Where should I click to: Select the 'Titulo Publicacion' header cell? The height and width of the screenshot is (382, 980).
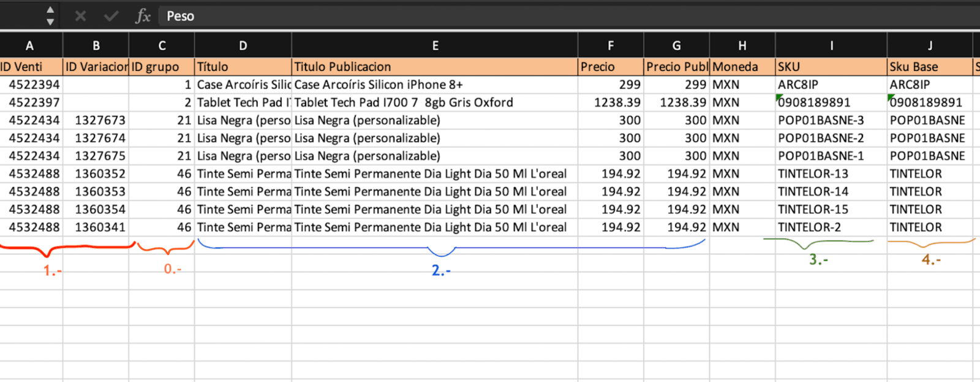click(x=435, y=67)
